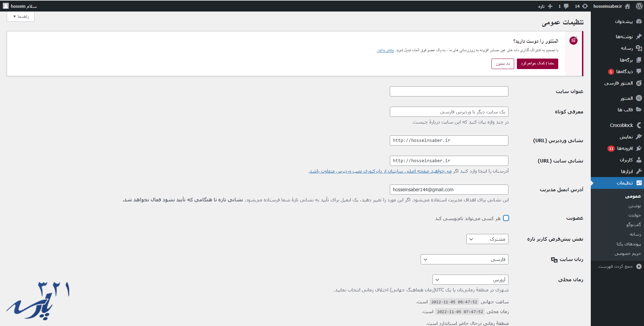
Task: Click the plugins update badge showing 11
Action: tap(611, 149)
